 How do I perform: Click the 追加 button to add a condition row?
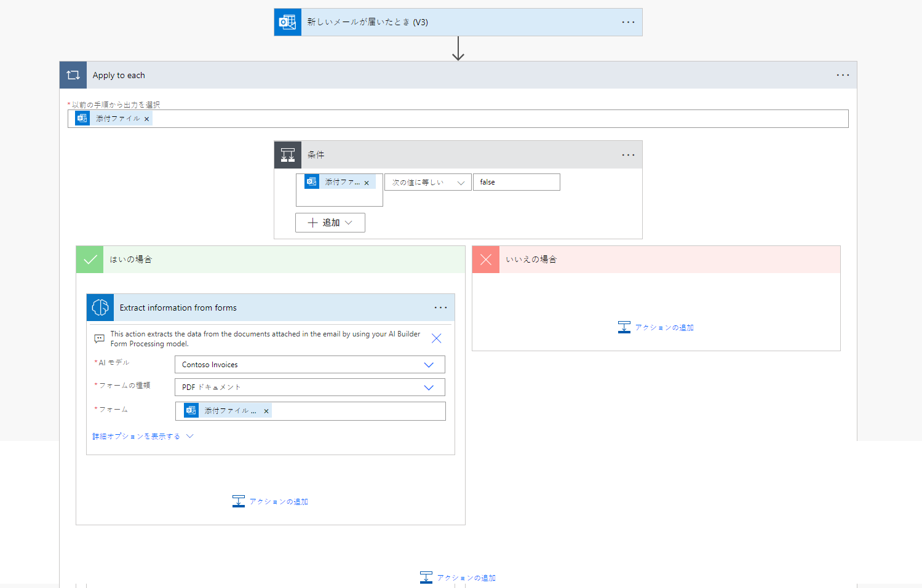330,223
